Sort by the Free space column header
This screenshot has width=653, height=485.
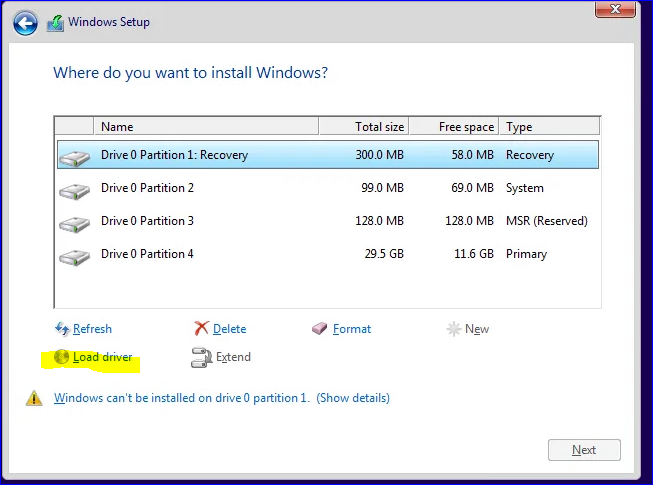pyautogui.click(x=454, y=127)
